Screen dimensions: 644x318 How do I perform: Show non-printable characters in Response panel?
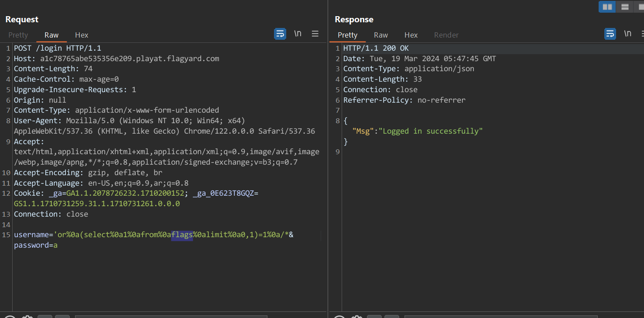(x=627, y=34)
